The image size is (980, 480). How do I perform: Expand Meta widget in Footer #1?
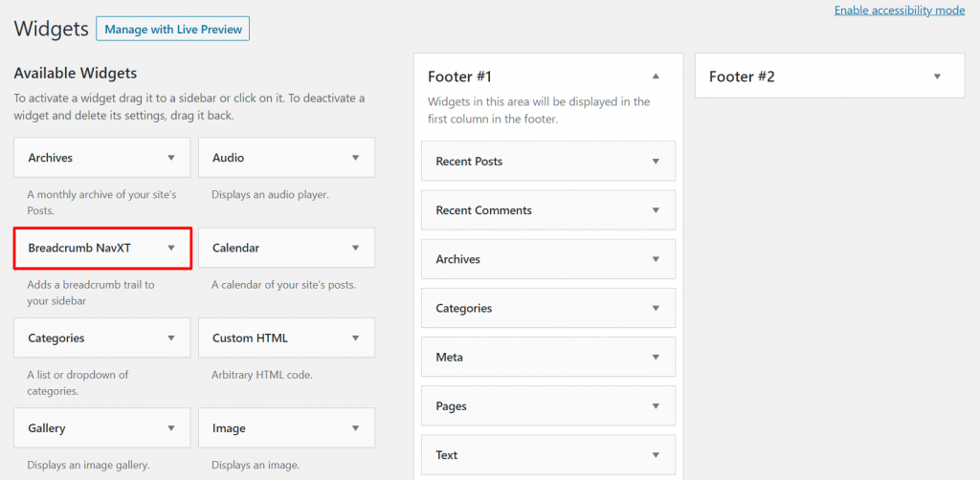coord(656,357)
